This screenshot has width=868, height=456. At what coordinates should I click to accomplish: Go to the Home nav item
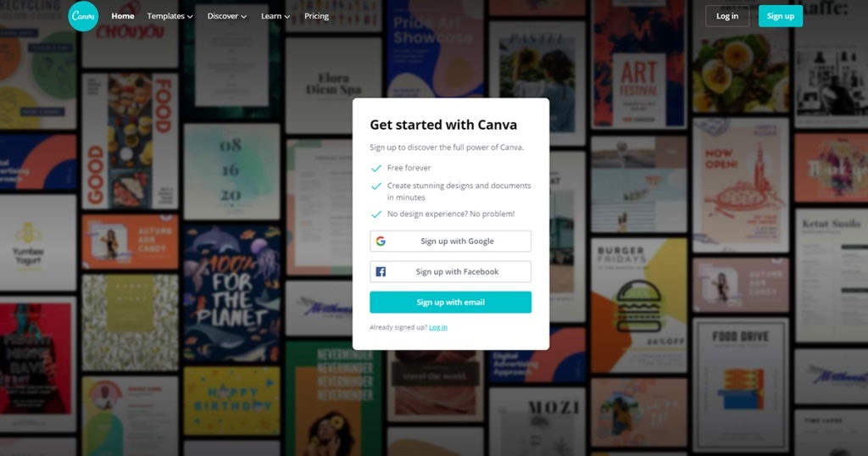(x=123, y=16)
